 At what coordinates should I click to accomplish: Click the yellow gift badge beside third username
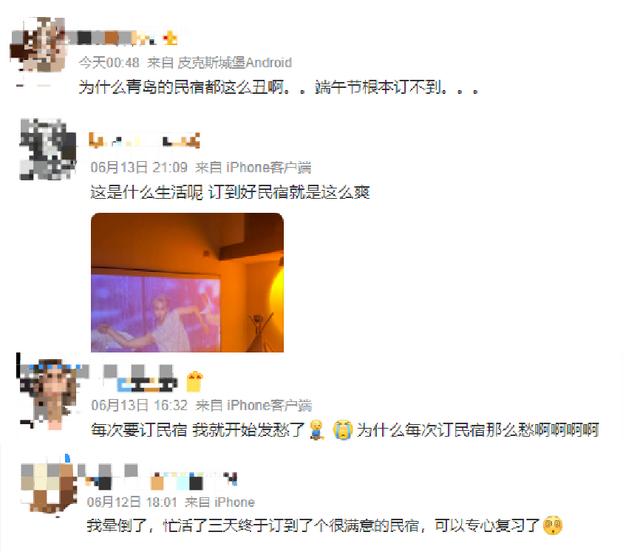tap(195, 382)
